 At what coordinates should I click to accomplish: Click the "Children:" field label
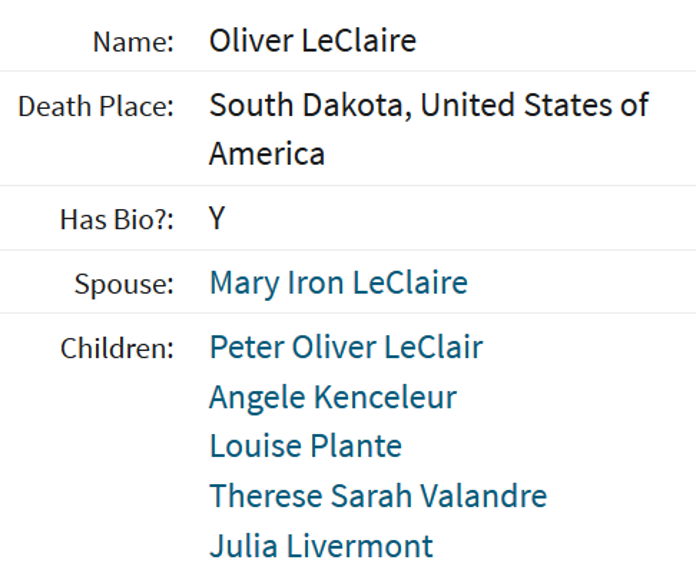coord(117,348)
